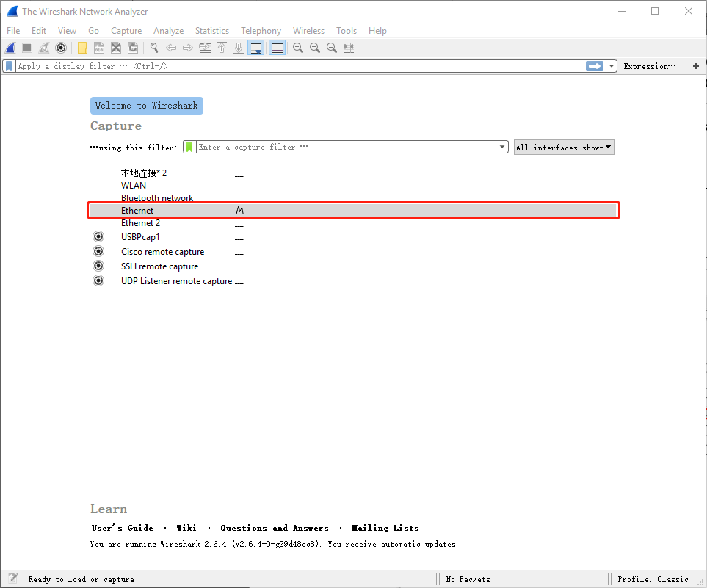Click the stop capture square icon

coord(27,48)
